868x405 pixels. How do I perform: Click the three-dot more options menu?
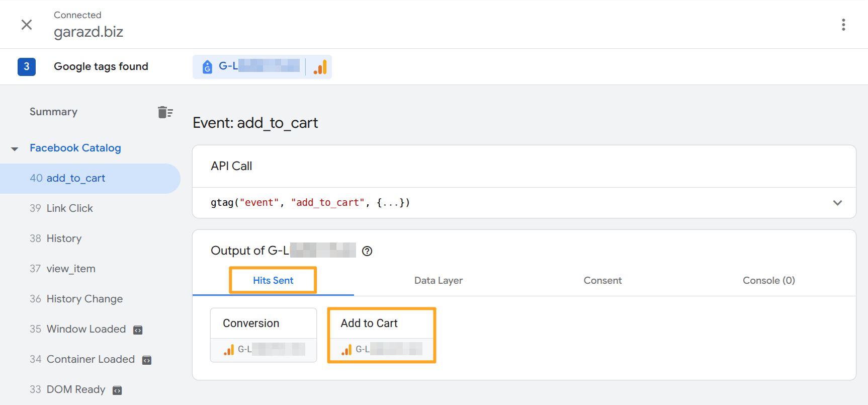click(843, 25)
